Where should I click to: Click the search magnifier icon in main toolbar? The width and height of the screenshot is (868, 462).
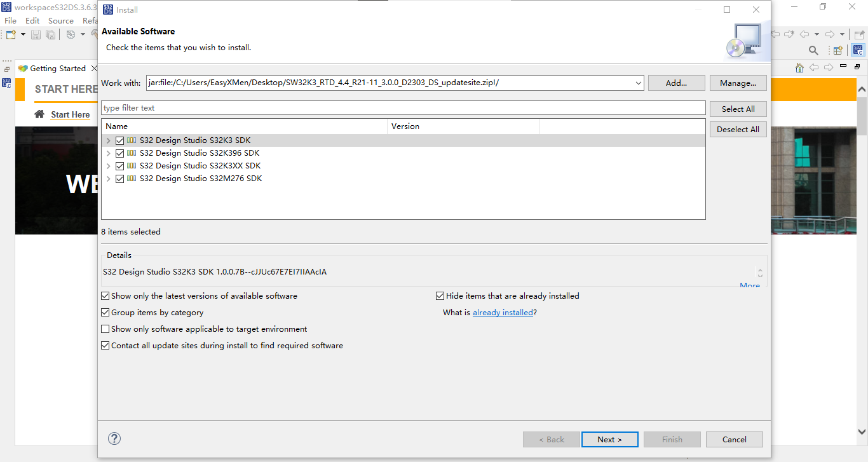coord(813,50)
